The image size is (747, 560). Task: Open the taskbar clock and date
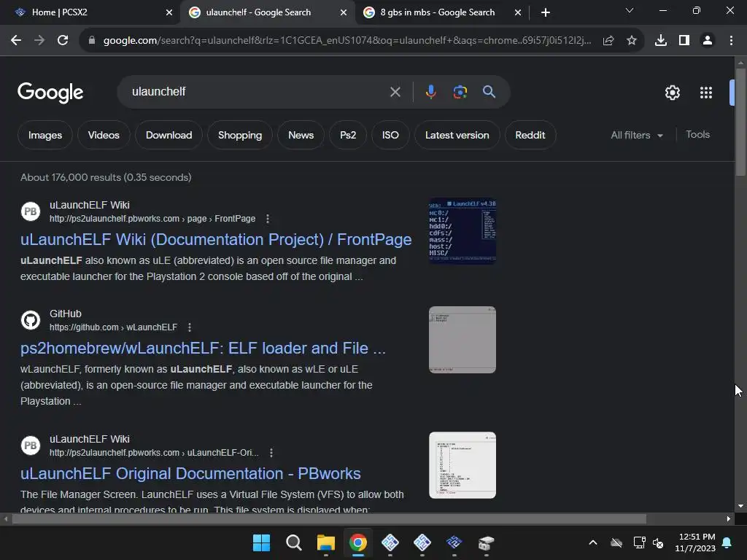click(695, 542)
